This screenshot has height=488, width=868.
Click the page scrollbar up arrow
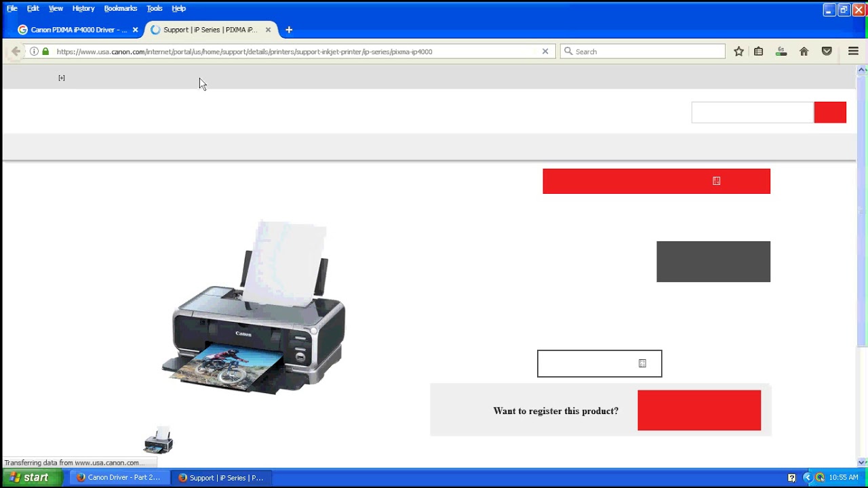(862, 70)
